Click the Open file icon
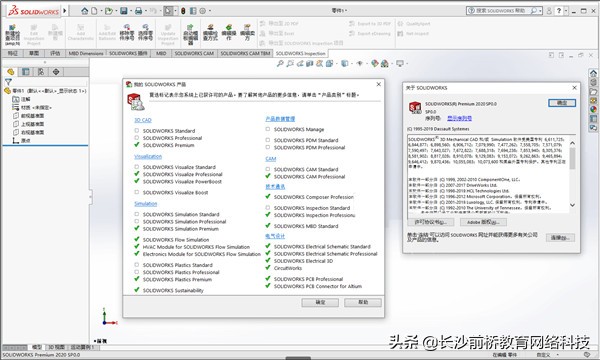The image size is (600, 360). 109,11
